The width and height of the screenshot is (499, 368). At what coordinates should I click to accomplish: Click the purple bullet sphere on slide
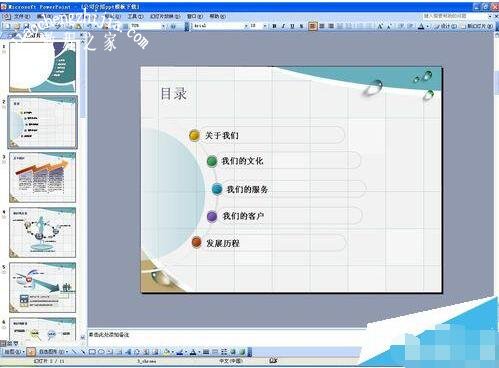(212, 216)
